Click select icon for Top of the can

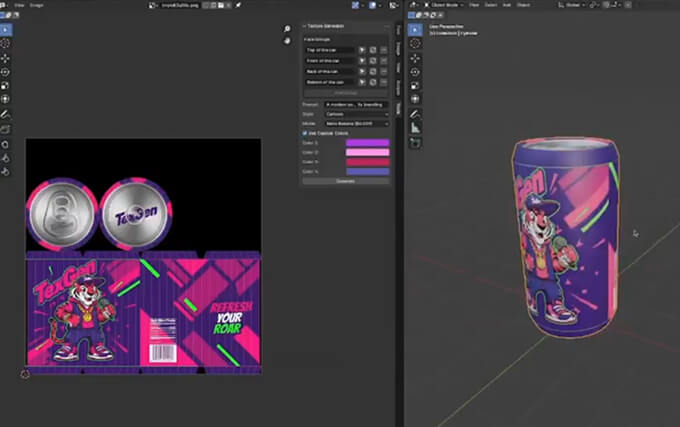362,49
